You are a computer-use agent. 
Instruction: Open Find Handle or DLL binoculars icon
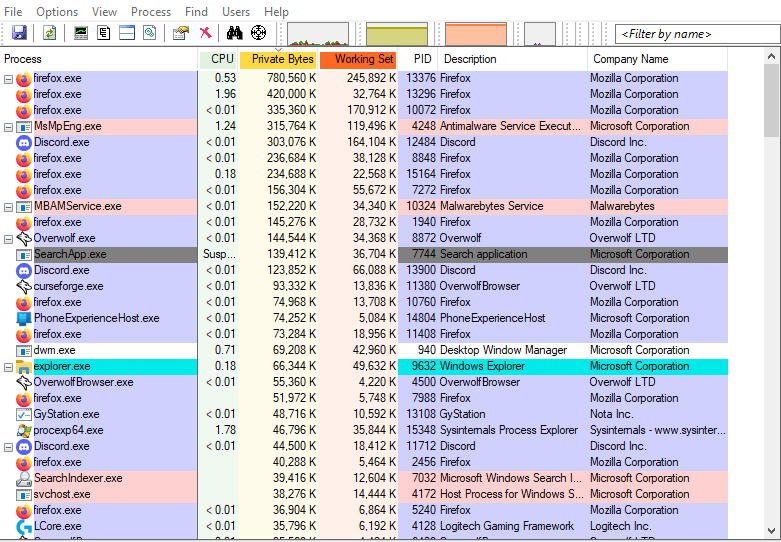[x=234, y=33]
